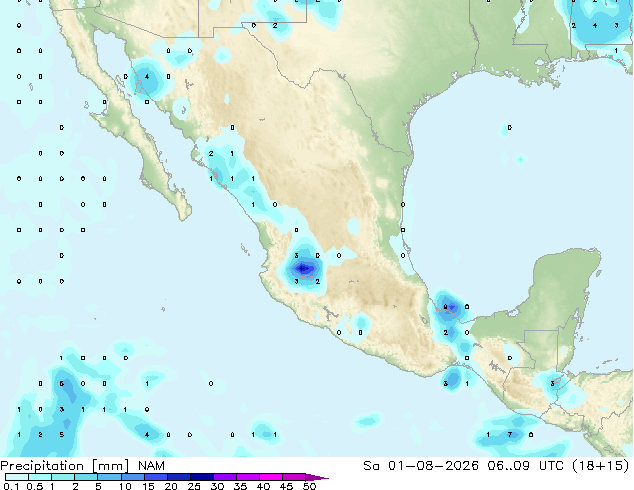
Task: Select the '10' legend tick label
Action: [125, 486]
